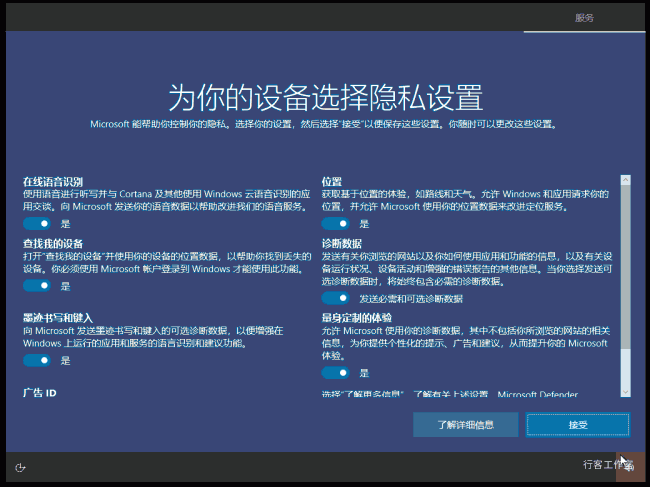Disable the 墨迹书写和键入 switch
The width and height of the screenshot is (650, 487).
coord(37,360)
